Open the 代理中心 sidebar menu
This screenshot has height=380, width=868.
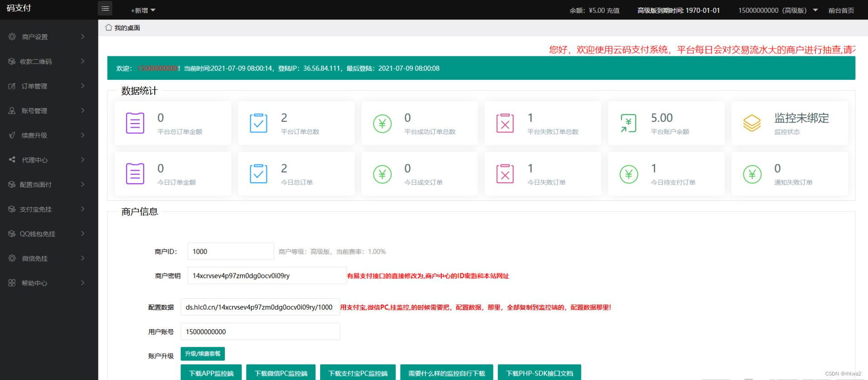tap(49, 160)
